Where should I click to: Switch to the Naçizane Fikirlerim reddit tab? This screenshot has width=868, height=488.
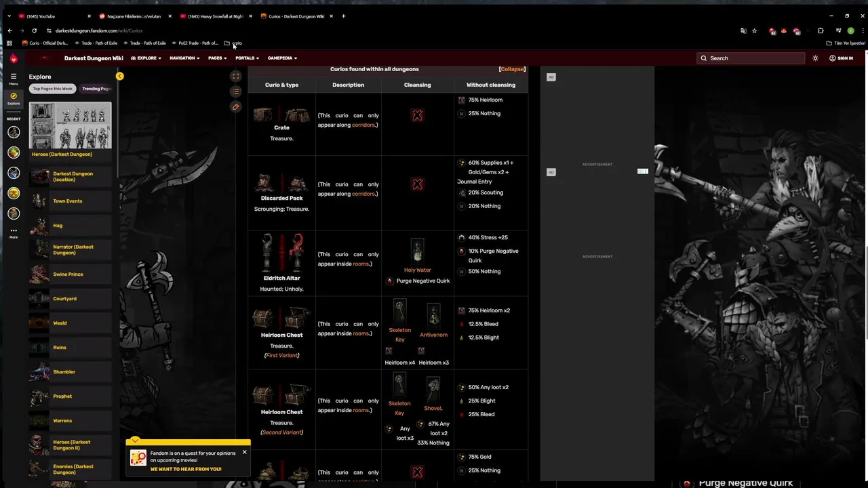[x=134, y=16]
